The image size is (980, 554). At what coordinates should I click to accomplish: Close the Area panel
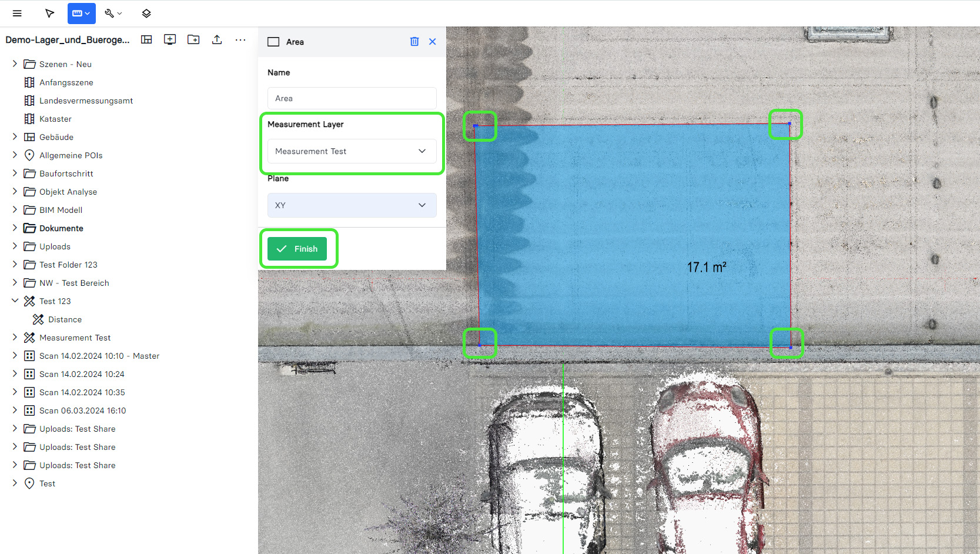pyautogui.click(x=433, y=42)
